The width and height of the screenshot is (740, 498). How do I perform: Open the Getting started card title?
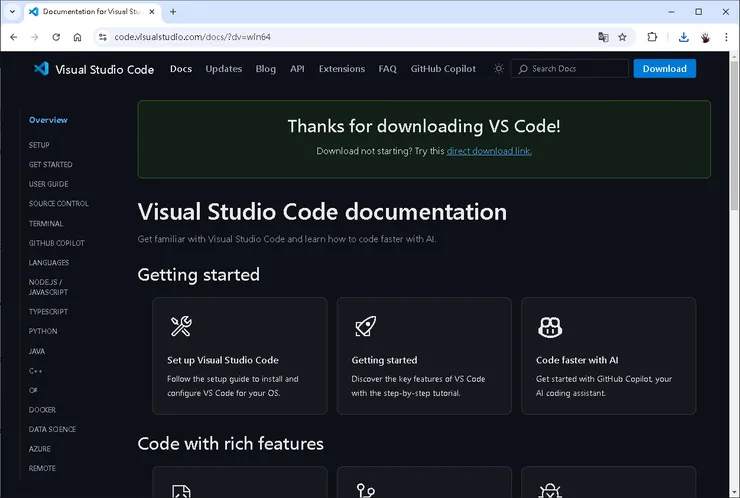(x=384, y=360)
